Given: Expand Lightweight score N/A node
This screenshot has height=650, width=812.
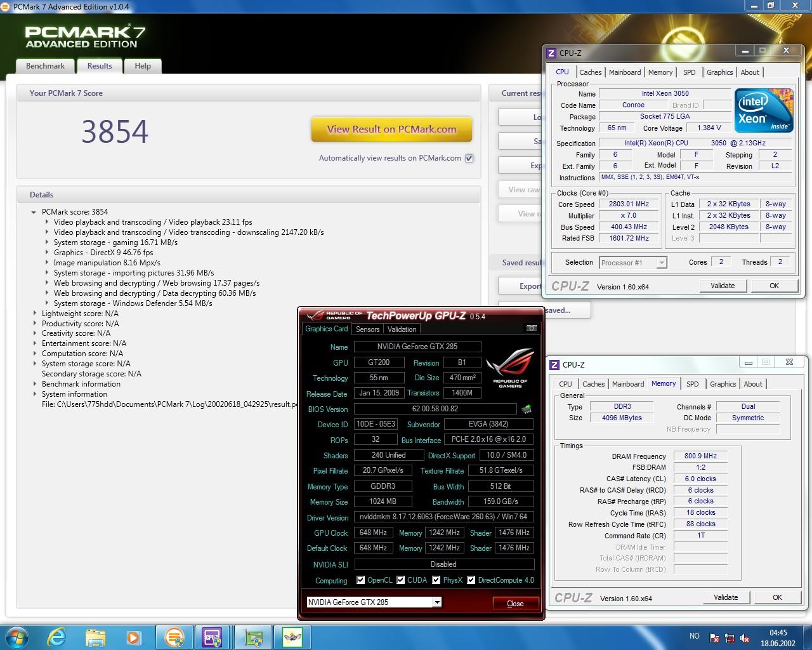Looking at the screenshot, I should pyautogui.click(x=34, y=314).
